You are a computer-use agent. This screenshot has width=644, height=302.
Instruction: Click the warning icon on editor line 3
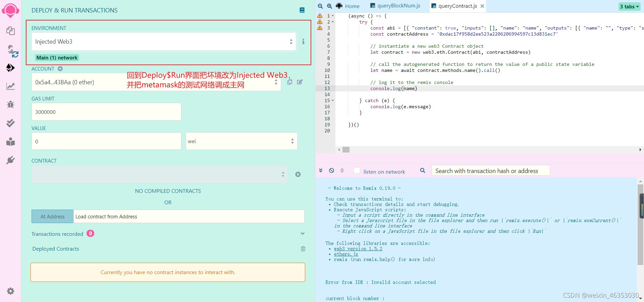[320, 28]
